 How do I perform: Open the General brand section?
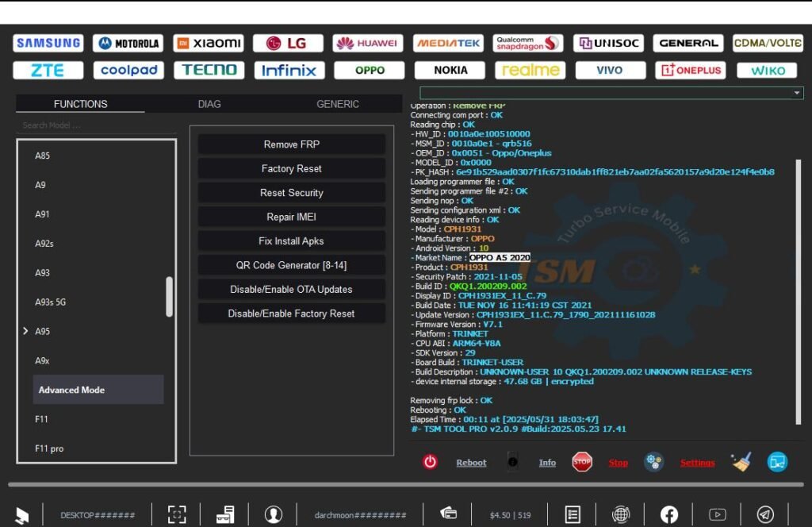[x=688, y=43]
